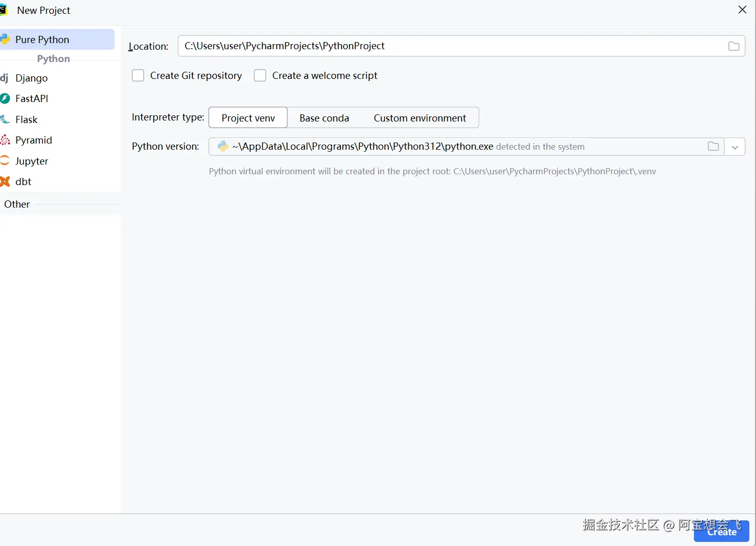Screen dimensions: 756x546
Task: Toggle the Create a welcome script checkbox
Action: (260, 75)
